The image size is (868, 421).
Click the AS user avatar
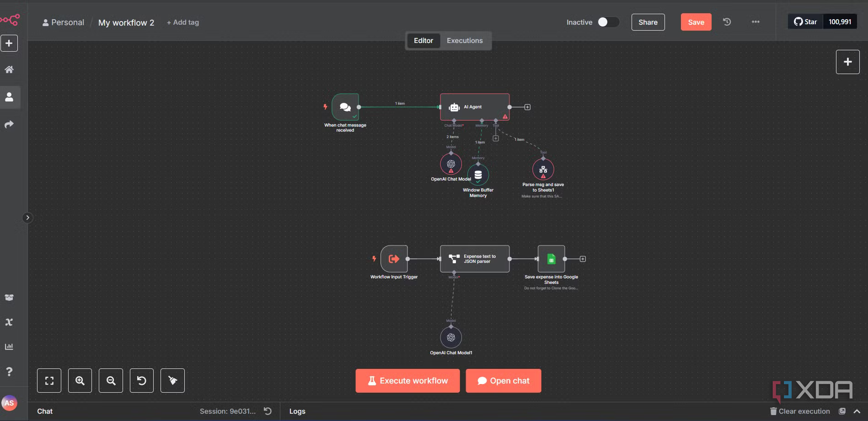[9, 403]
